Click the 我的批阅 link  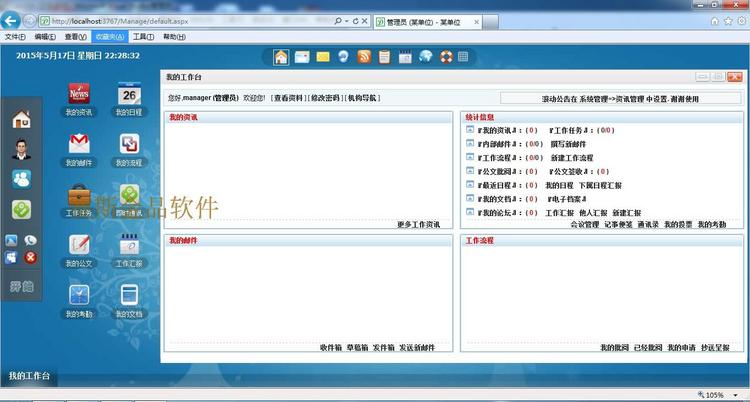(615, 348)
